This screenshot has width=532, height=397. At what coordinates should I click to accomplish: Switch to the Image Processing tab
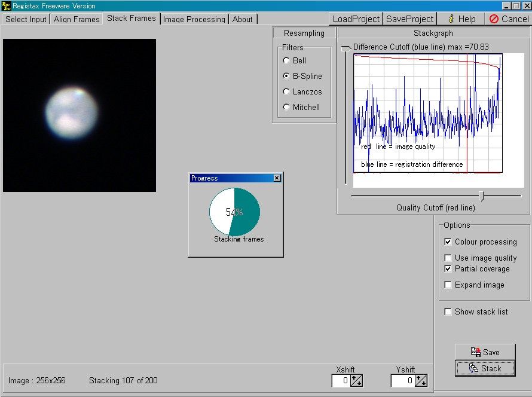click(194, 19)
